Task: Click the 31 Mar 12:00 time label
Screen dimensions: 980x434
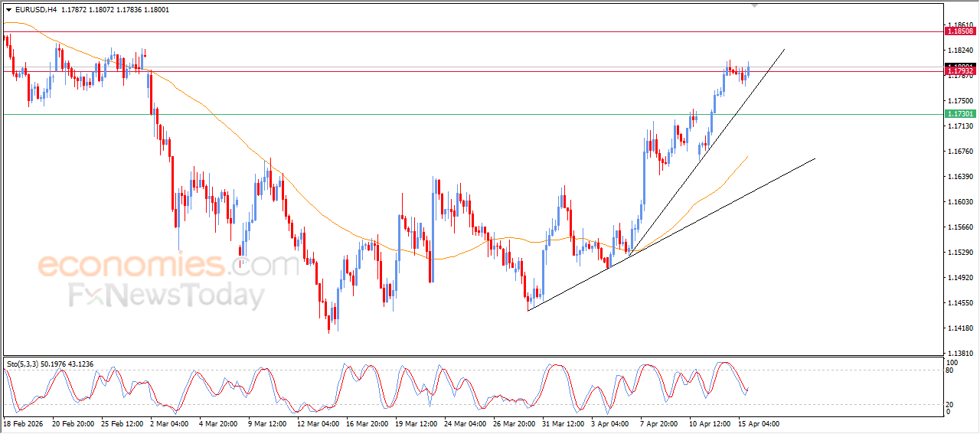Action: (x=562, y=423)
